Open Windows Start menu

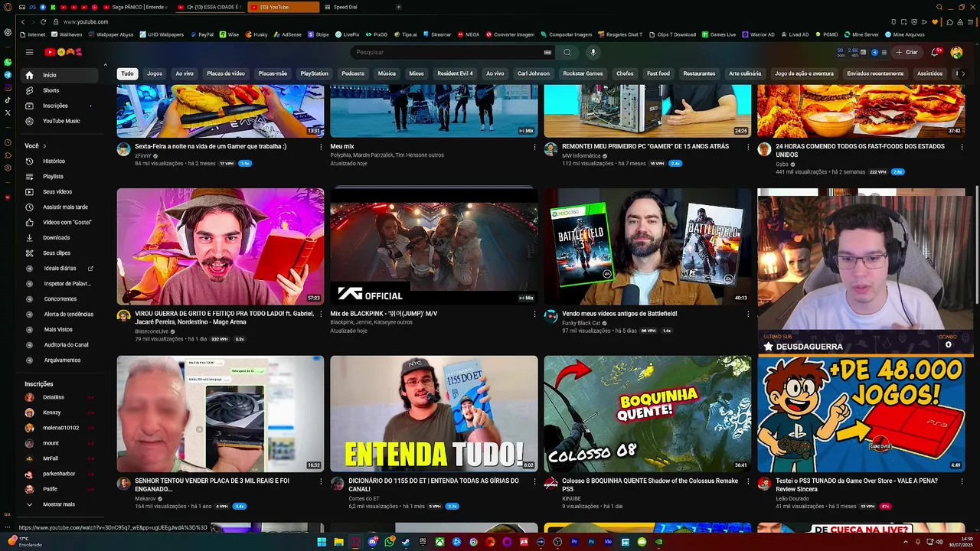[x=322, y=542]
